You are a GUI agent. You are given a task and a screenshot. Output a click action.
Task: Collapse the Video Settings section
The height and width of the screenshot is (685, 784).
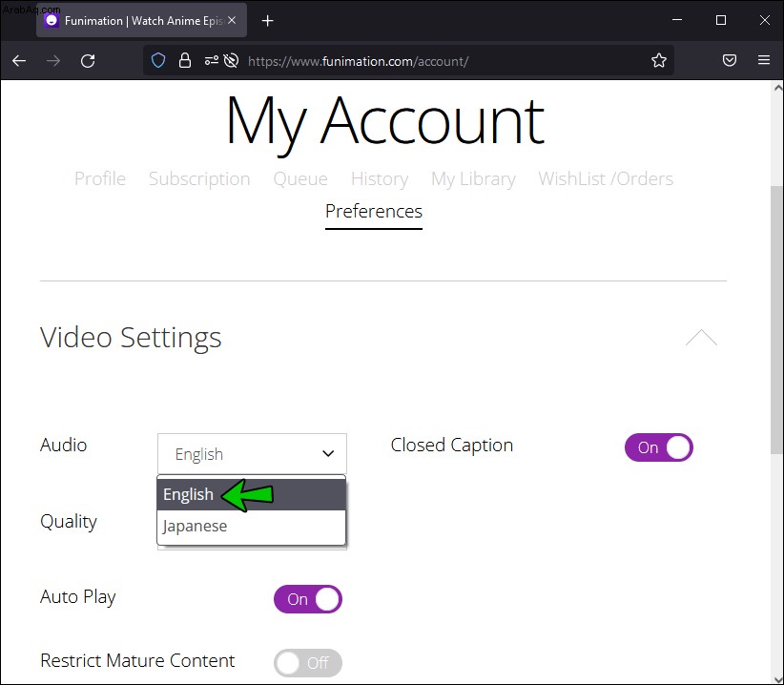click(701, 338)
